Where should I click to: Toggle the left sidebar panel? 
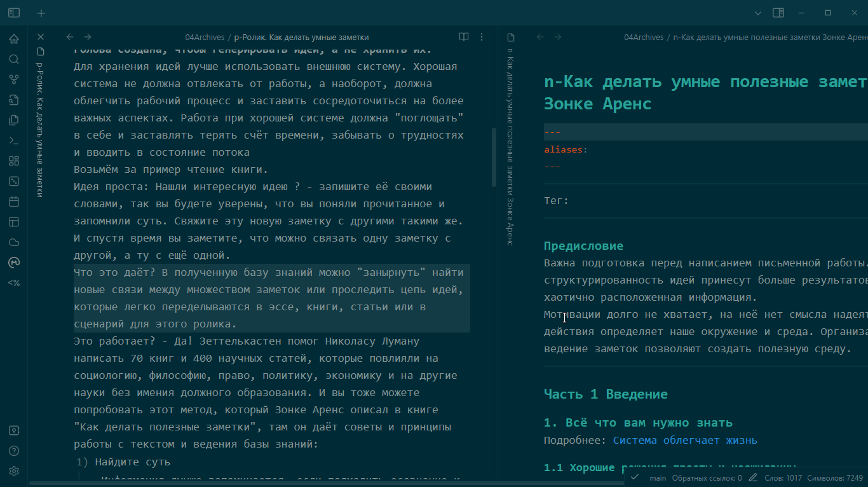[x=14, y=13]
